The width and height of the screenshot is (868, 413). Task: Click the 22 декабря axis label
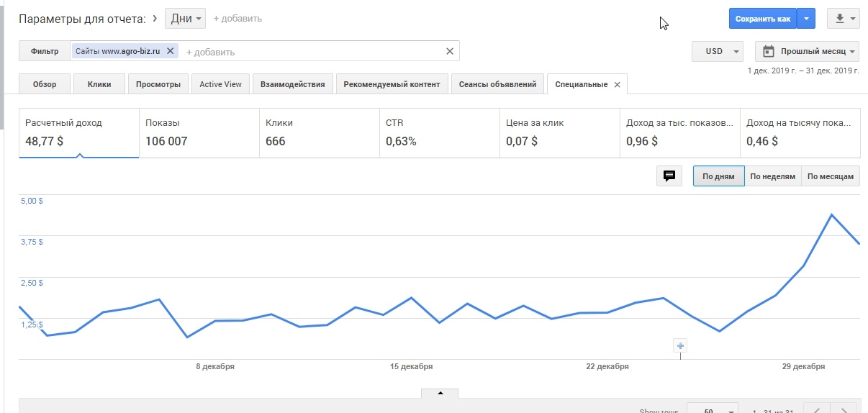pos(607,366)
